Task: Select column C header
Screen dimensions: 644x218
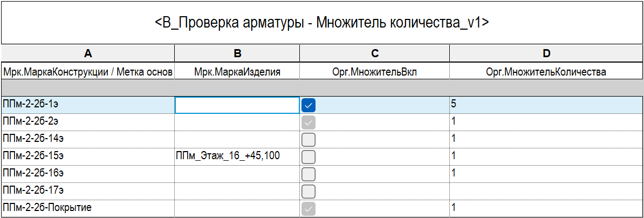Action: tap(374, 53)
